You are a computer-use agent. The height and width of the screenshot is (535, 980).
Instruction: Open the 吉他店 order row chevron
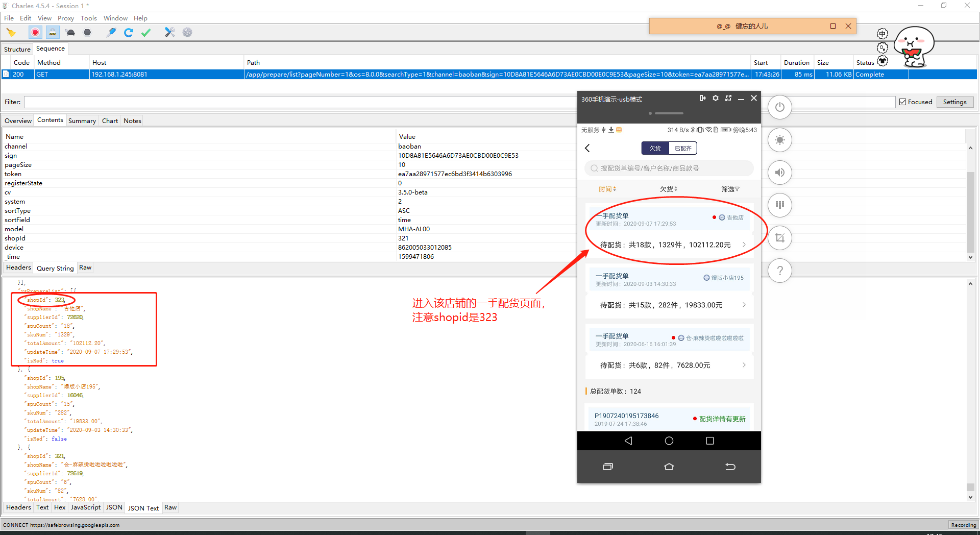click(x=744, y=245)
